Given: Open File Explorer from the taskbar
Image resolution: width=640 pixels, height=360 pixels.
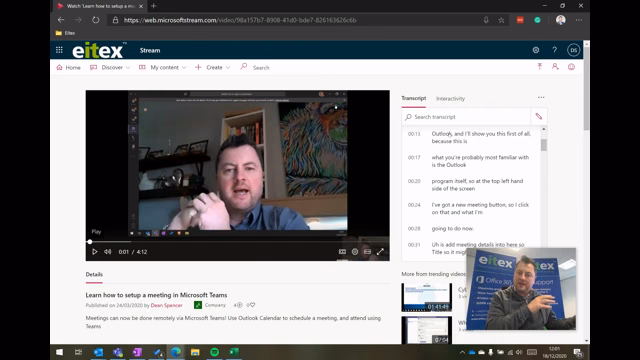Looking at the screenshot, I should 195,352.
